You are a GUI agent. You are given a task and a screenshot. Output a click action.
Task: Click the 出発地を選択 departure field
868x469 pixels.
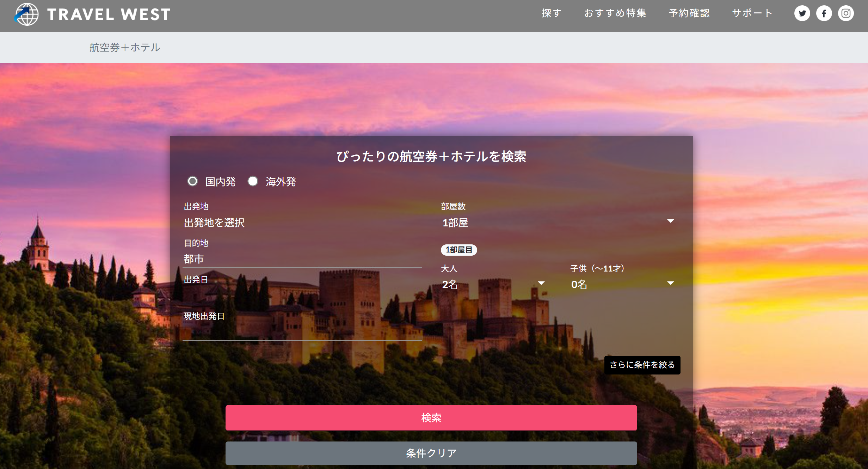point(302,223)
